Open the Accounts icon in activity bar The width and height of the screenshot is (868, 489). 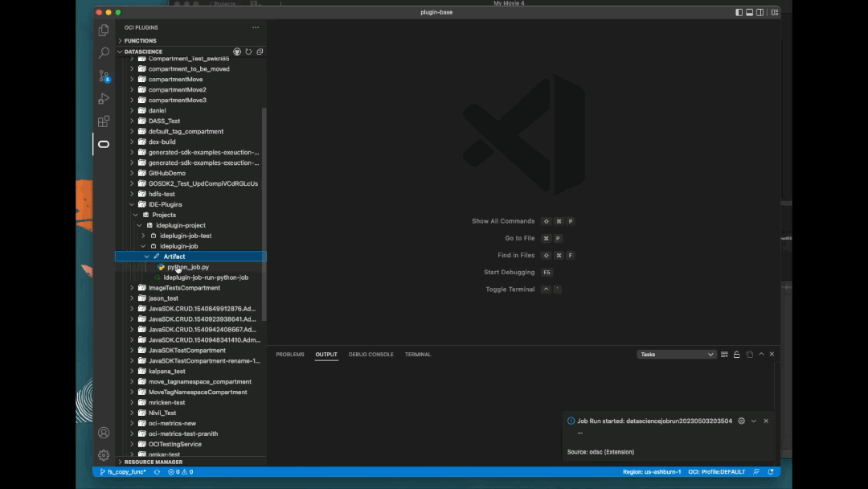tap(104, 433)
